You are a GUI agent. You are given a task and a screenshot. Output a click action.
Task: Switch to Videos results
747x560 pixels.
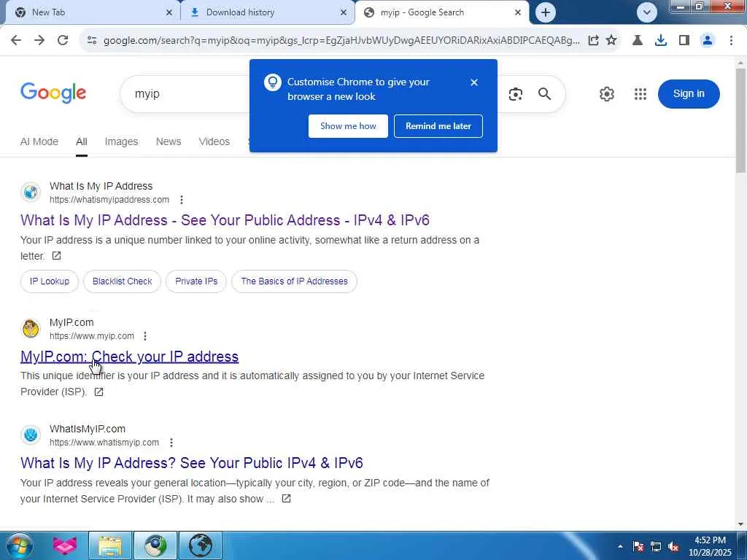point(214,141)
